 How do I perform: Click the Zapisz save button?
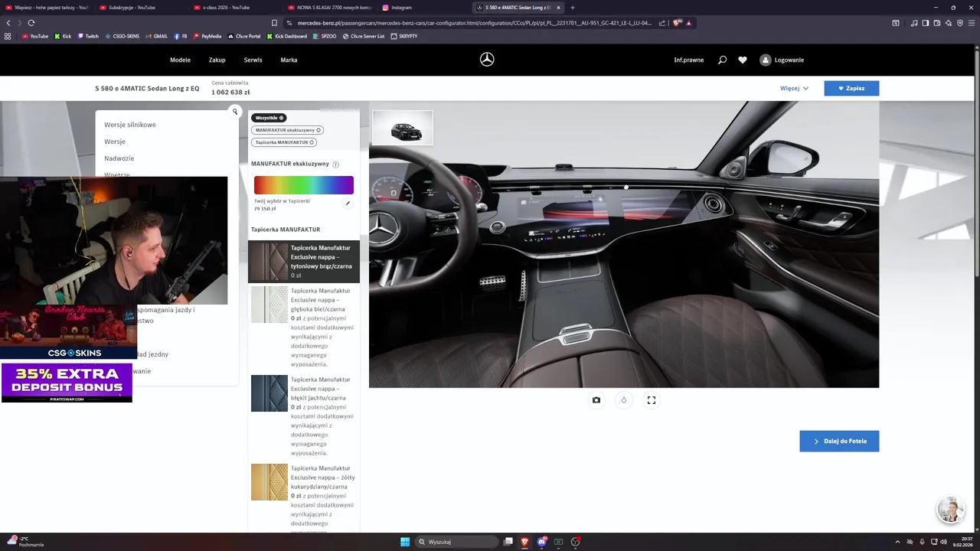pos(851,88)
